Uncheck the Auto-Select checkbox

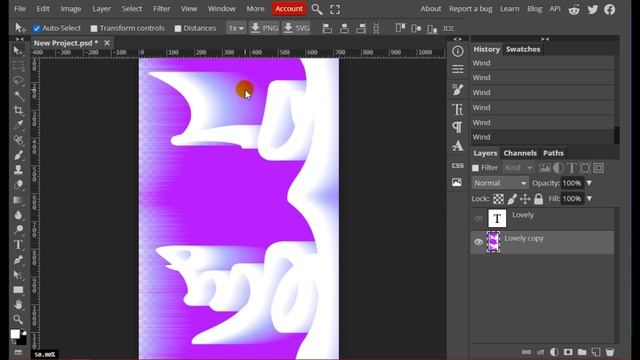click(x=37, y=28)
